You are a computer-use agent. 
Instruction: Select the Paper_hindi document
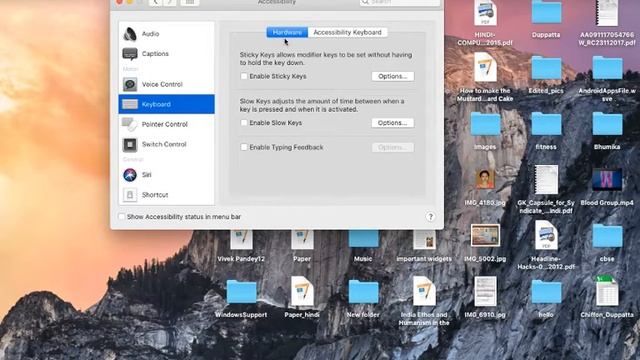(302, 291)
